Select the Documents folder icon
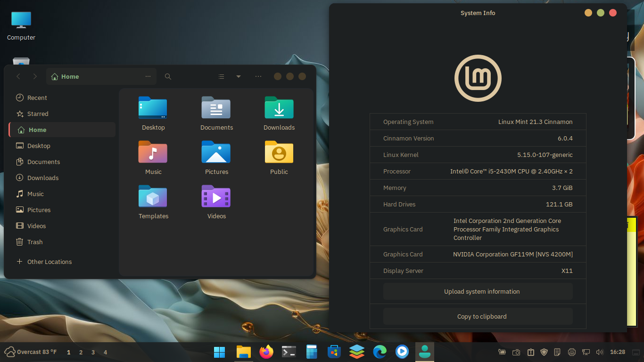 click(x=216, y=107)
